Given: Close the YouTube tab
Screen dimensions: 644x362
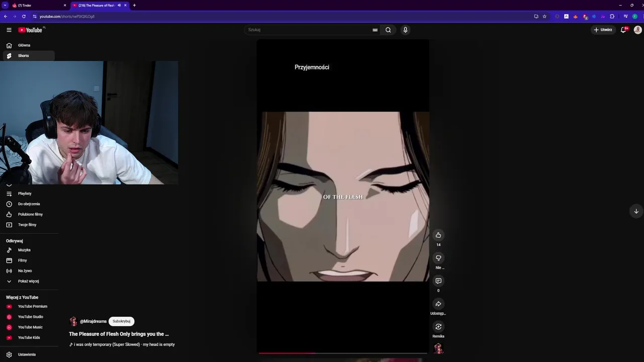Looking at the screenshot, I should tap(125, 6).
